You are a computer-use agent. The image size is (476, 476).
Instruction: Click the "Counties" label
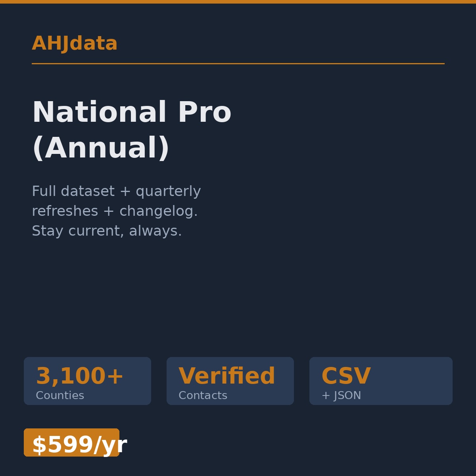tap(60, 396)
